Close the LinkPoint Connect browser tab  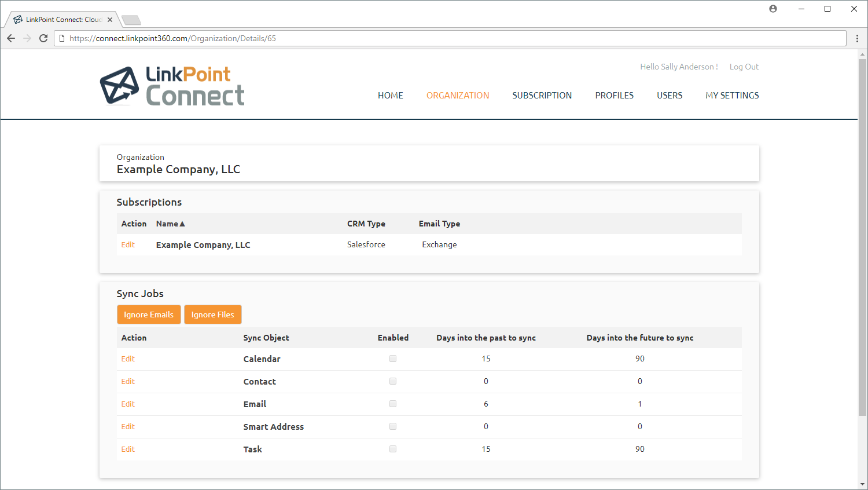click(x=110, y=20)
